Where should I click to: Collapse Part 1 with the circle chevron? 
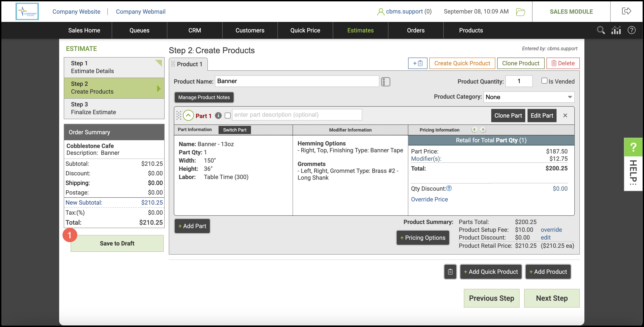[188, 116]
